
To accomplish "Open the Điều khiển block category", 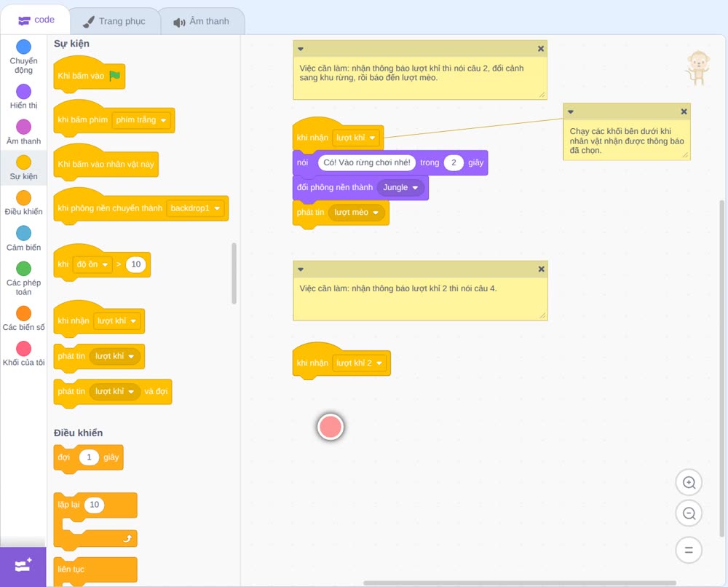I will tap(23, 203).
